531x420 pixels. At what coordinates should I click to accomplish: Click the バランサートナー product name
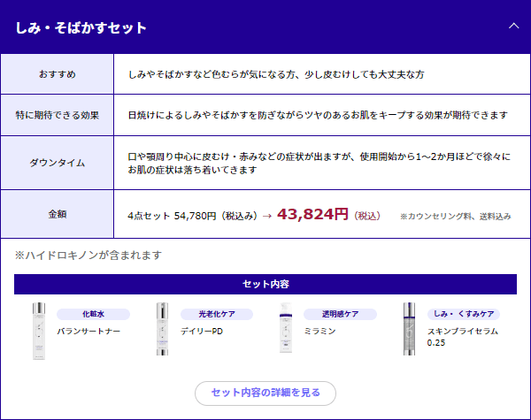click(x=88, y=331)
